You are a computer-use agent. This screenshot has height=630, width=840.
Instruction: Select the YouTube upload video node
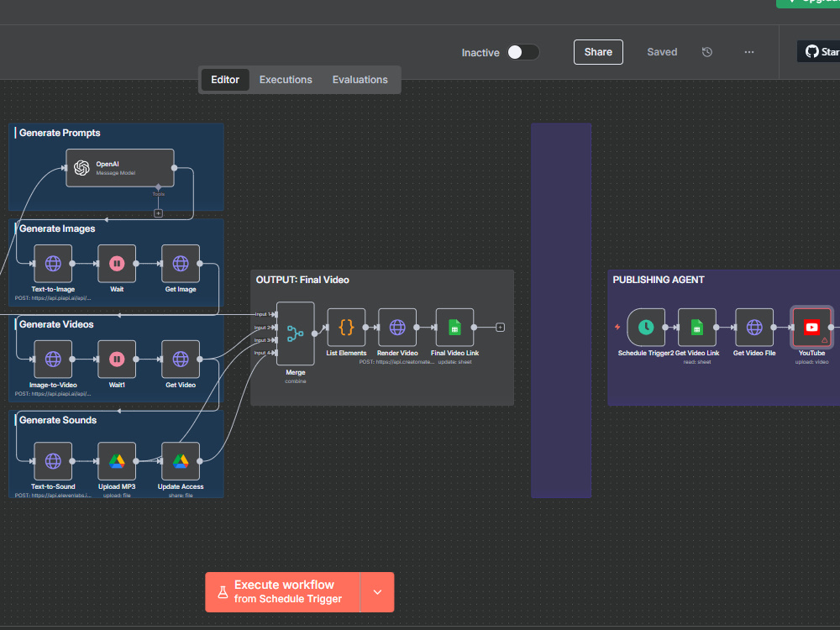point(811,327)
